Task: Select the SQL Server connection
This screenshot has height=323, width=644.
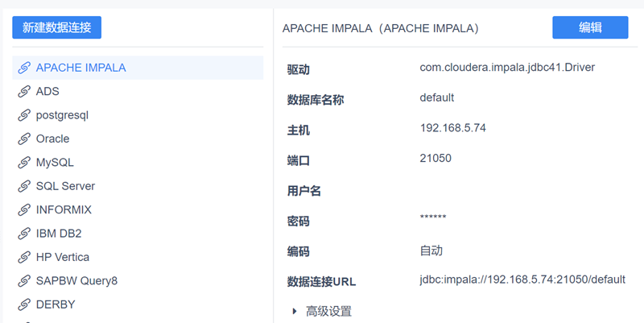Action: [x=65, y=186]
